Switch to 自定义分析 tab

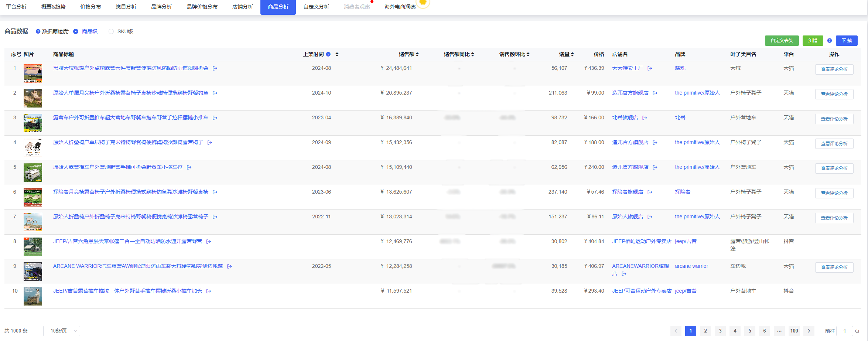pos(316,7)
